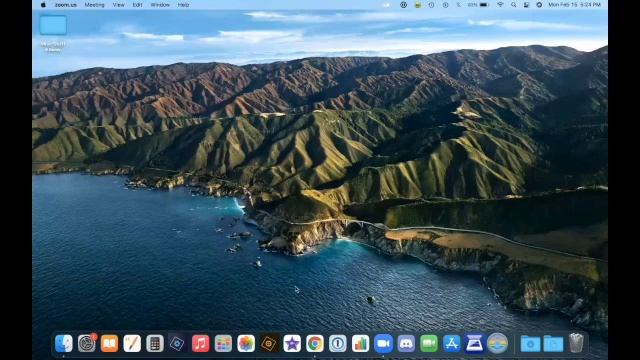Viewport: 640px width, 360px height.
Task: Launch the Numbers app from dock
Action: click(360, 343)
